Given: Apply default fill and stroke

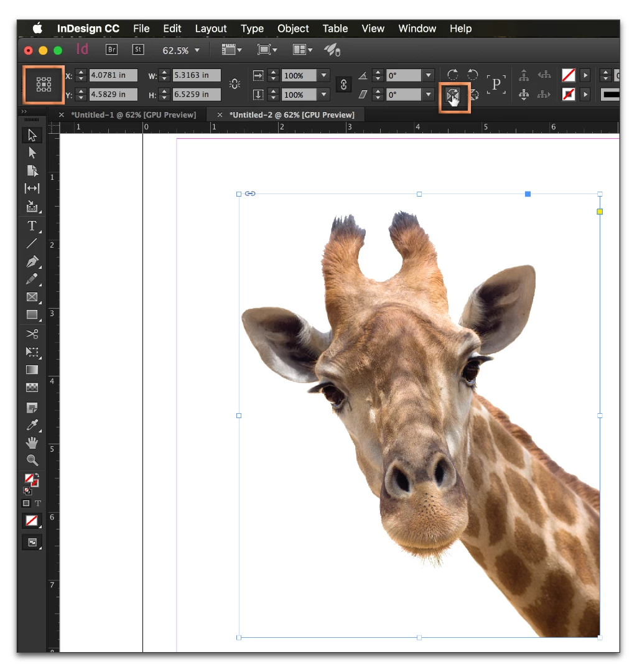Looking at the screenshot, I should 27,491.
